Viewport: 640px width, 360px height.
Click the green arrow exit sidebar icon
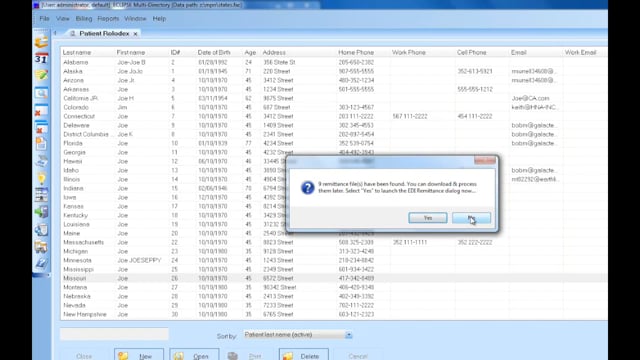pos(41,212)
